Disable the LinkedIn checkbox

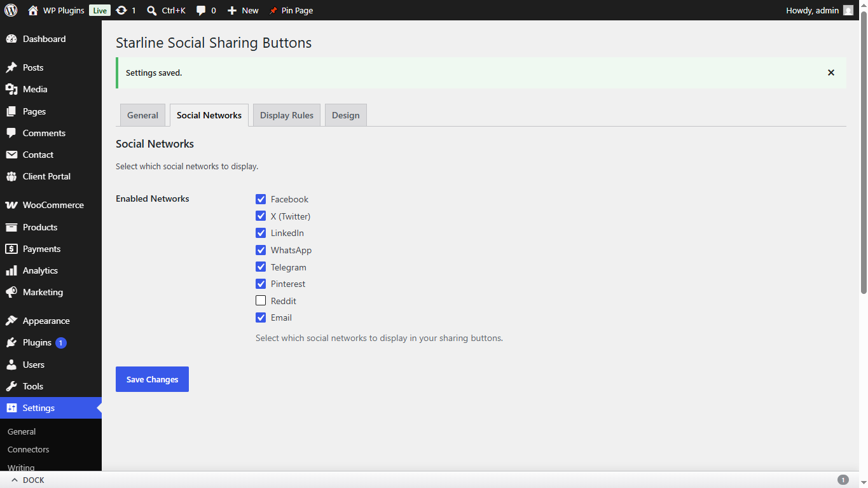click(261, 233)
